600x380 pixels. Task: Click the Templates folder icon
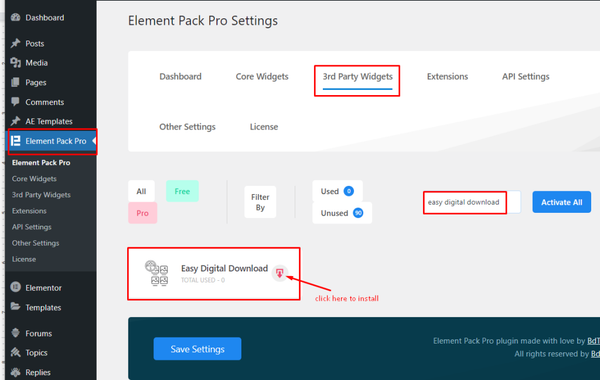click(16, 307)
